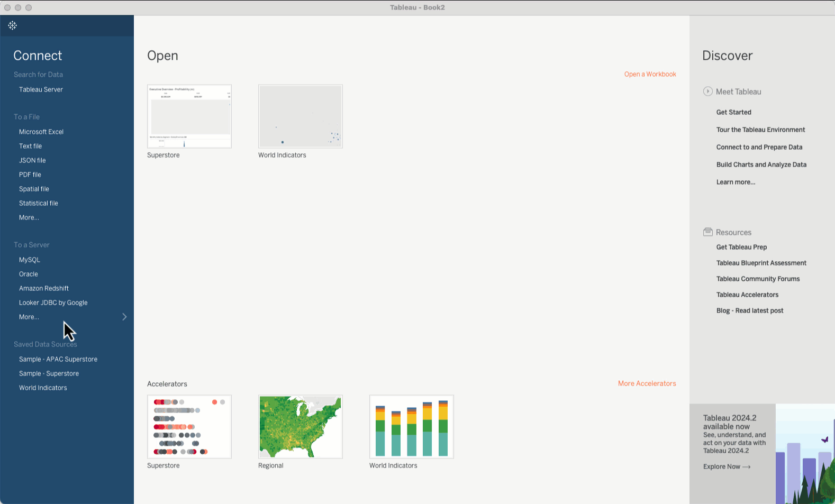Open Sample - Superstore saved data source
Screen dimensions: 835x504
(x=49, y=373)
